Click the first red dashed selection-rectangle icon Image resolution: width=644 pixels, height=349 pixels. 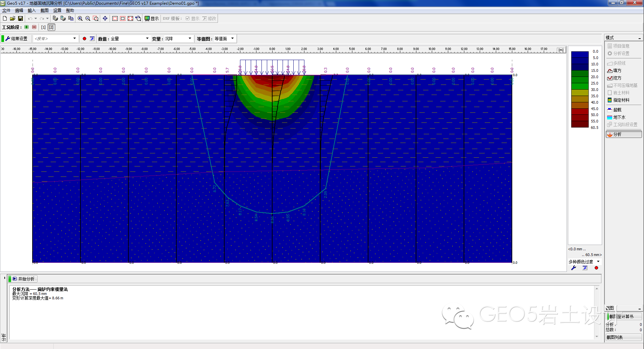point(115,18)
